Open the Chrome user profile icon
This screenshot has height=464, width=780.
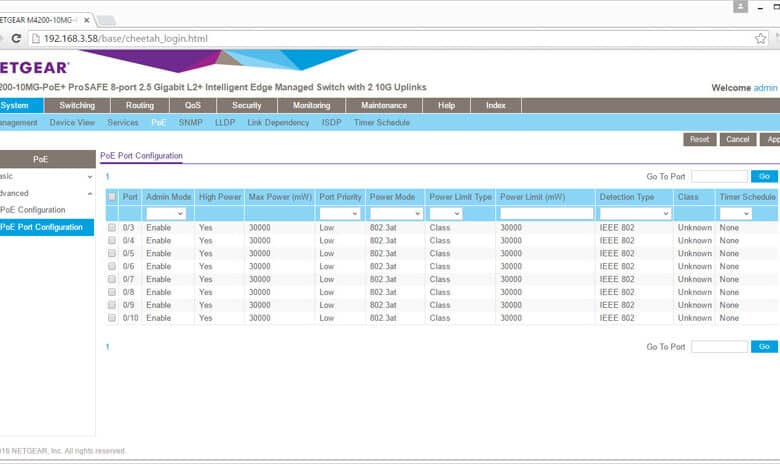coord(740,6)
